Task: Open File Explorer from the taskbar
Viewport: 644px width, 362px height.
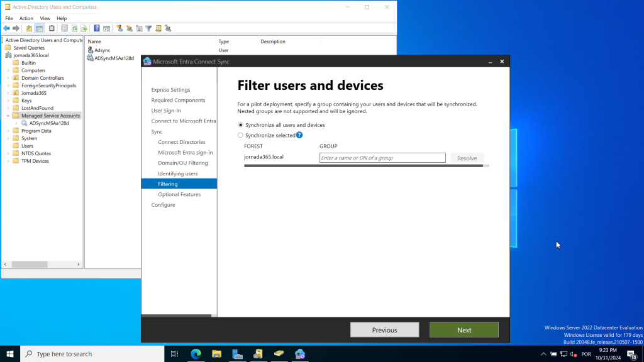Action: (216, 354)
